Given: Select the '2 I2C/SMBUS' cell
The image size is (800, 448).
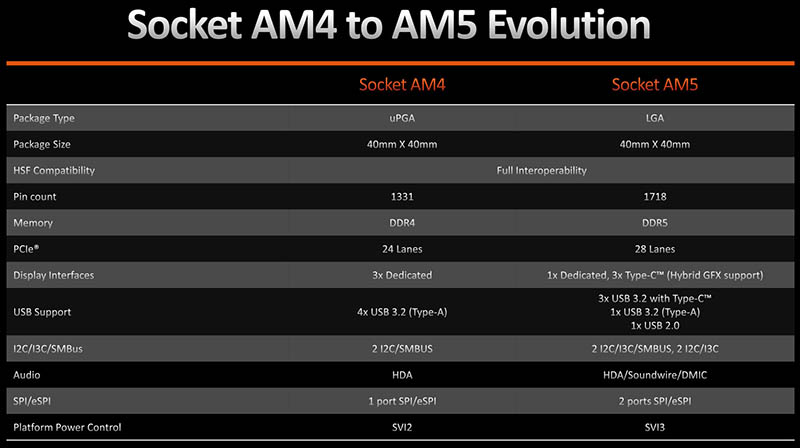Looking at the screenshot, I should click(402, 349).
